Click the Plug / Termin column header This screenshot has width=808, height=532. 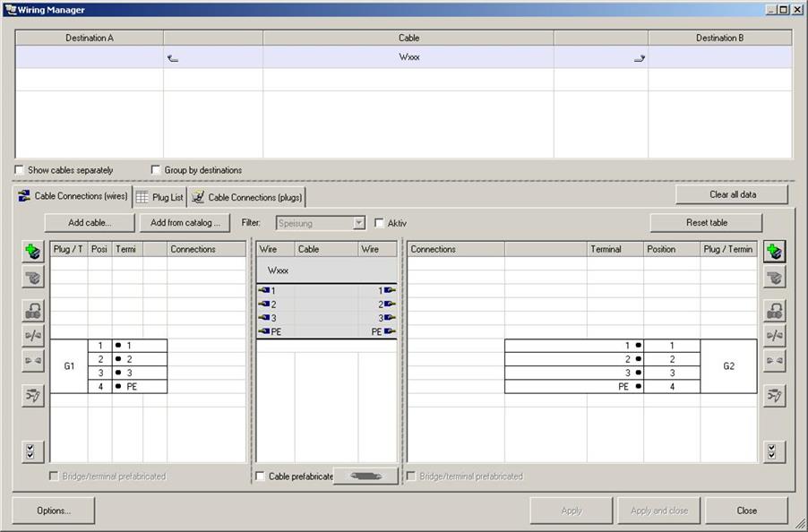click(728, 249)
